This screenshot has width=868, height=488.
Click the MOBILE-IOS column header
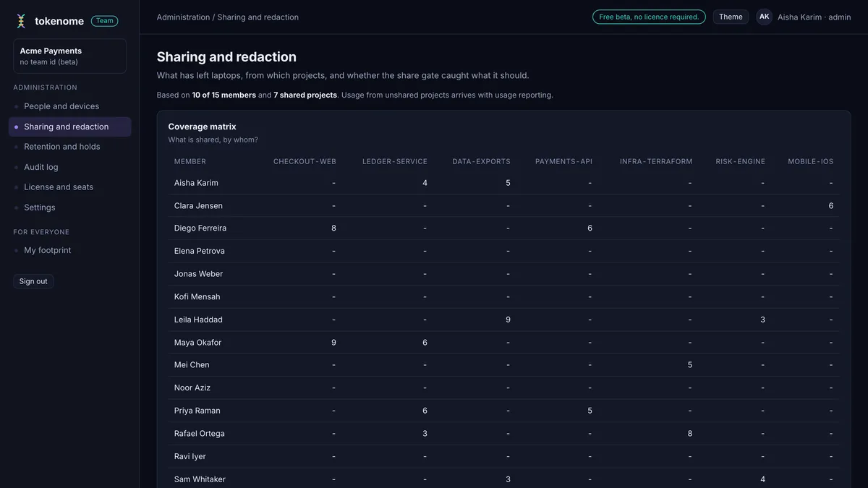coord(810,162)
